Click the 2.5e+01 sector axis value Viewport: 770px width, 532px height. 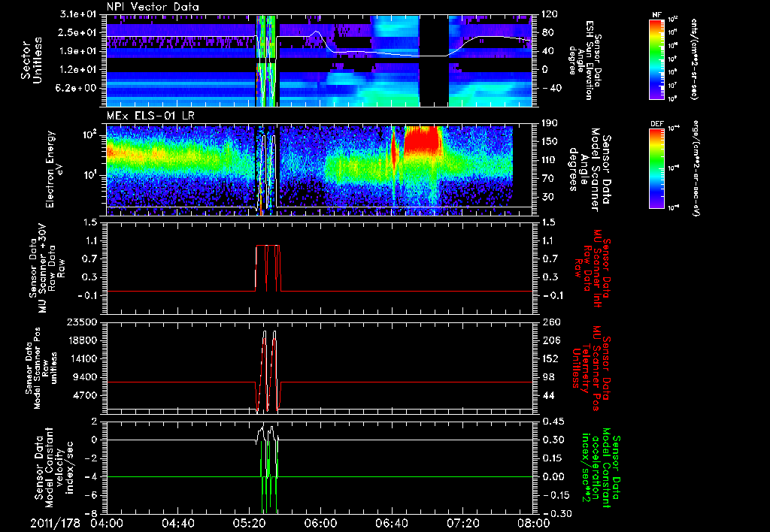[x=78, y=32]
